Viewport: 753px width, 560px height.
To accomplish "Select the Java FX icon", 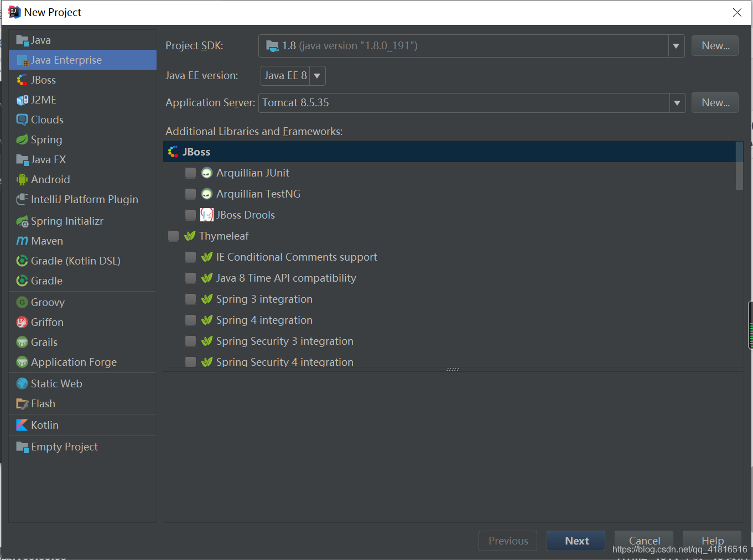I will [x=22, y=159].
